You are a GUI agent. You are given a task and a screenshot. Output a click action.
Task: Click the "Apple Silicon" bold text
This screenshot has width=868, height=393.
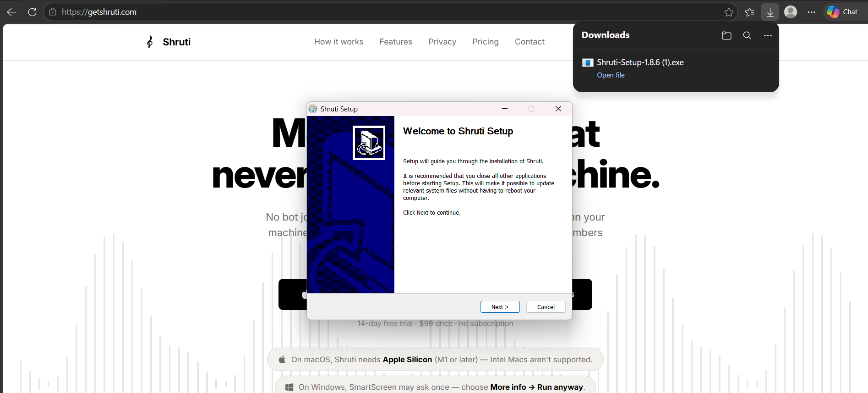[407, 360]
